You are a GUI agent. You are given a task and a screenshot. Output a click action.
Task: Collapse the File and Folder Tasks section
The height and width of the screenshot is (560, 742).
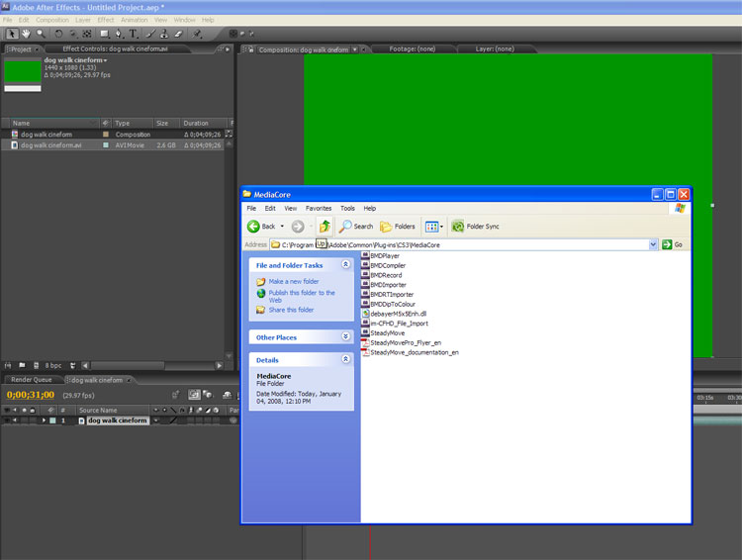tap(345, 265)
